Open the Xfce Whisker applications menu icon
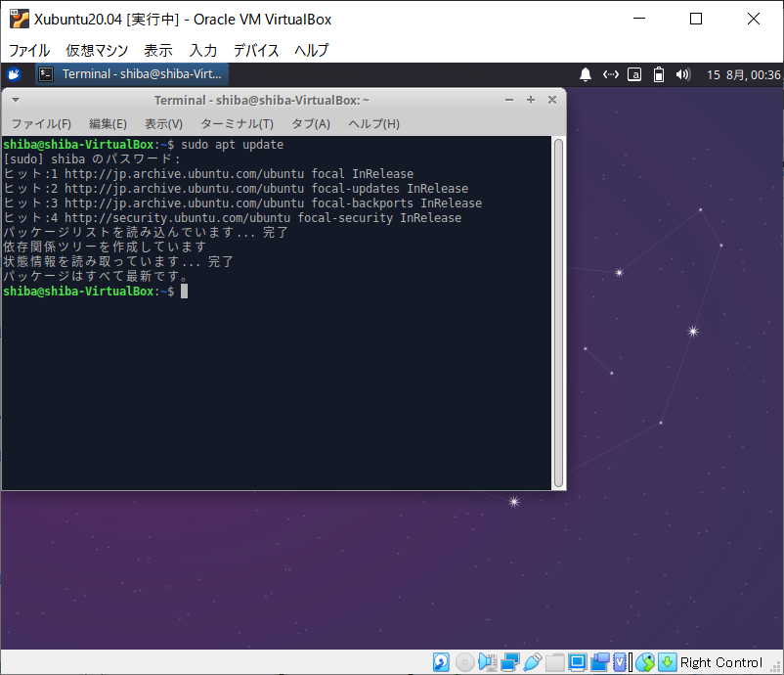Image resolution: width=784 pixels, height=675 pixels. [14, 74]
